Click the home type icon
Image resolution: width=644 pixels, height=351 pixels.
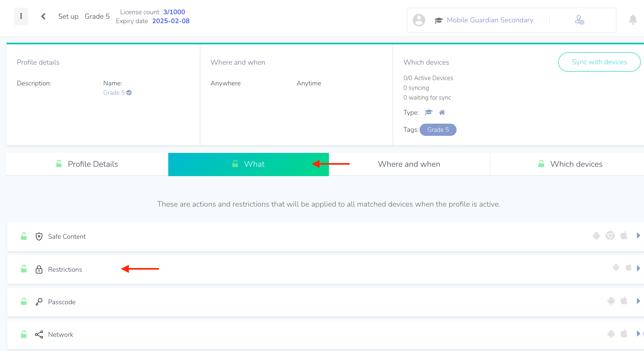coord(442,112)
